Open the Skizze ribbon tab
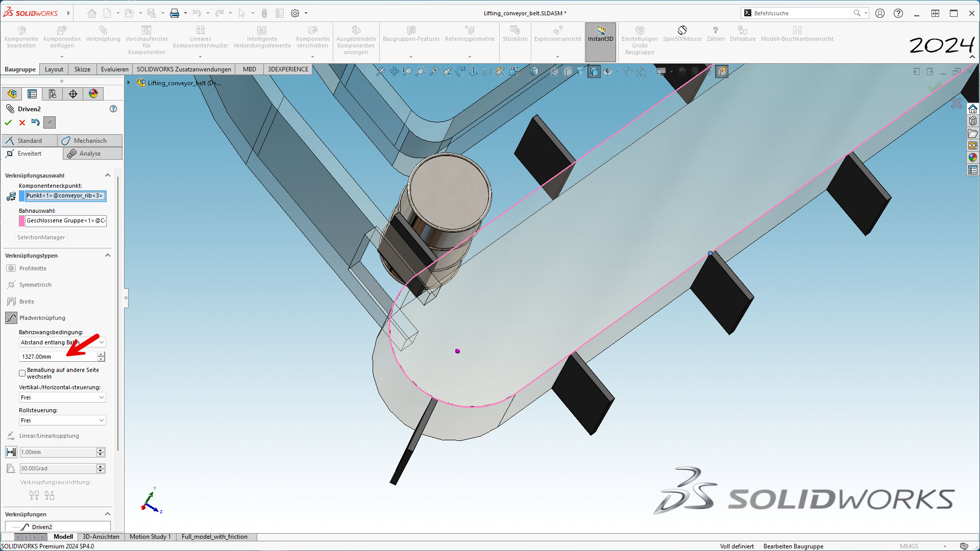The width and height of the screenshot is (980, 551). coord(82,69)
